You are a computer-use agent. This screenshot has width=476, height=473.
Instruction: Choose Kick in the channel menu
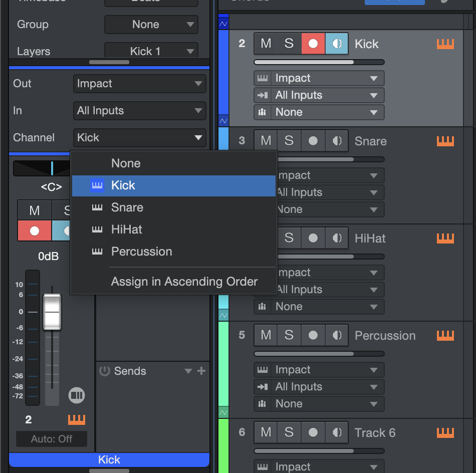tap(174, 185)
